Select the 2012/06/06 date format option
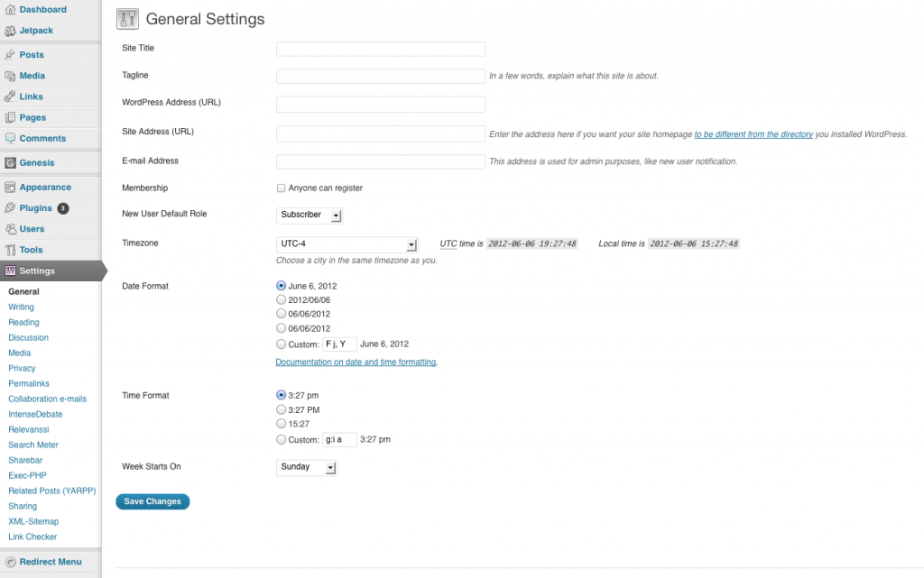Image resolution: width=924 pixels, height=578 pixels. (281, 300)
